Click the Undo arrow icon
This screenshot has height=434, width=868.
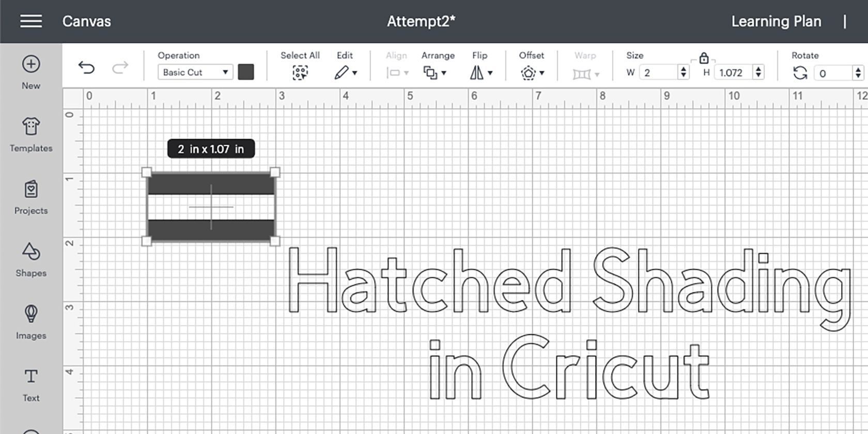click(x=86, y=68)
